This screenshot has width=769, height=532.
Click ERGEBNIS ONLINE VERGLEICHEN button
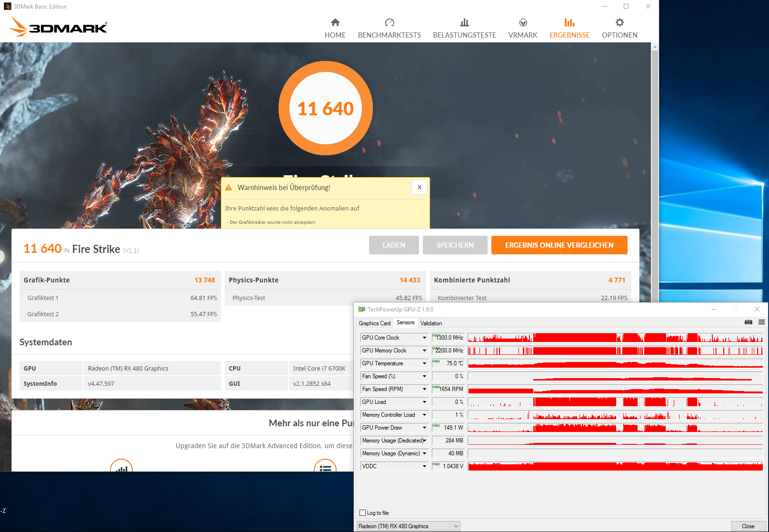pos(559,245)
